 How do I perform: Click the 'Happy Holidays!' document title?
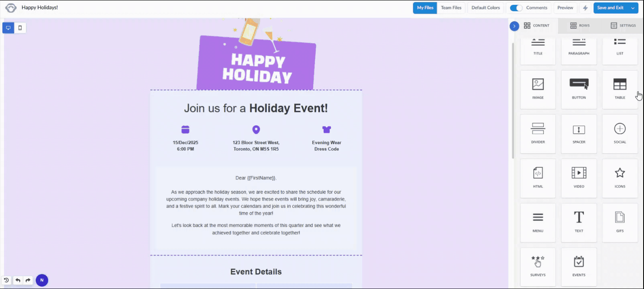coord(40,8)
